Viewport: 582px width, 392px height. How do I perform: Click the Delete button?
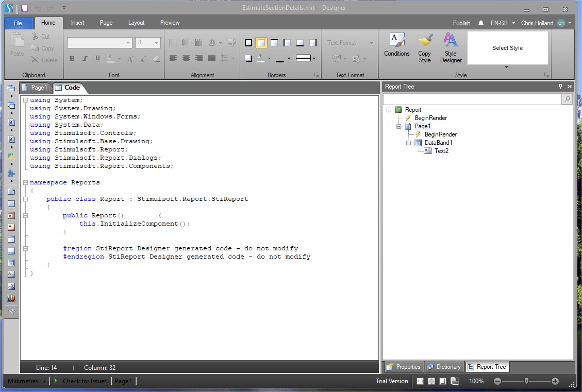tap(44, 60)
